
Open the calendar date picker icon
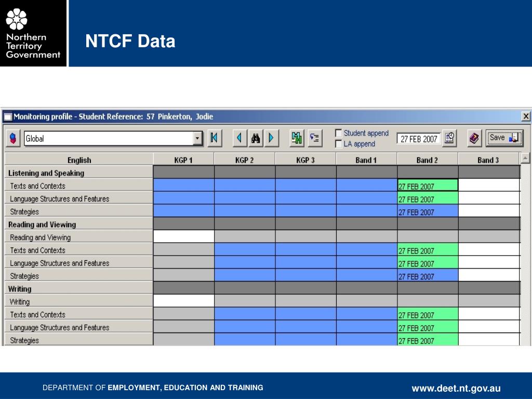click(x=449, y=138)
